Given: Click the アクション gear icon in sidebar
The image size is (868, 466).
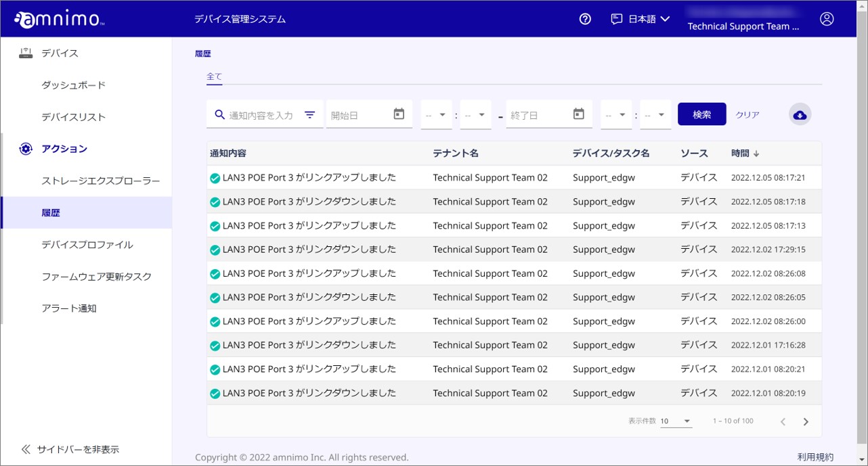Looking at the screenshot, I should [25, 149].
